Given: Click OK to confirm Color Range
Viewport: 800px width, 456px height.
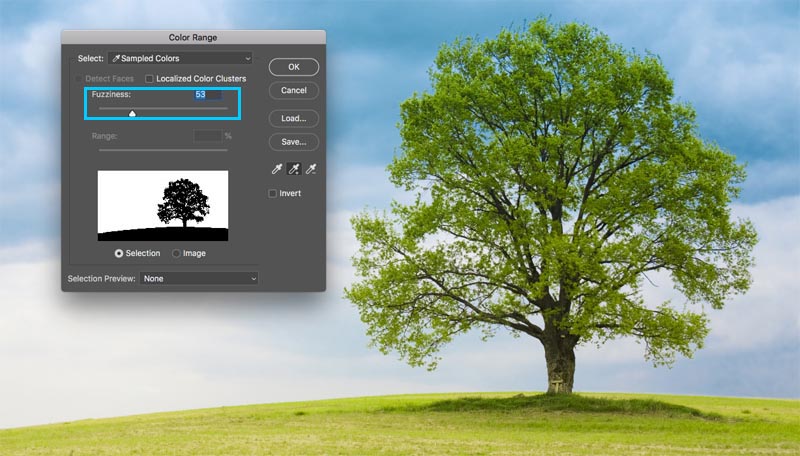Looking at the screenshot, I should point(293,67).
